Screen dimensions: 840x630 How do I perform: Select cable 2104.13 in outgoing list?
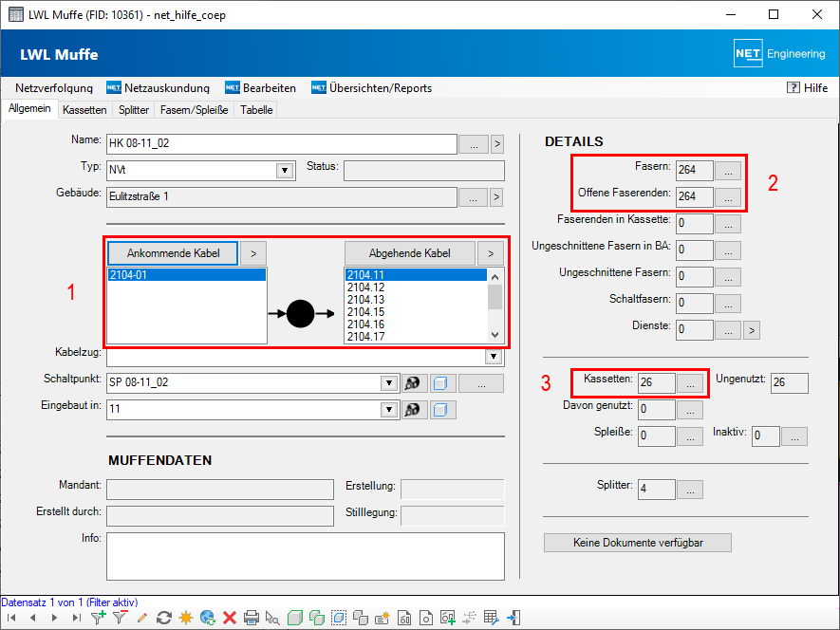pyautogui.click(x=366, y=300)
